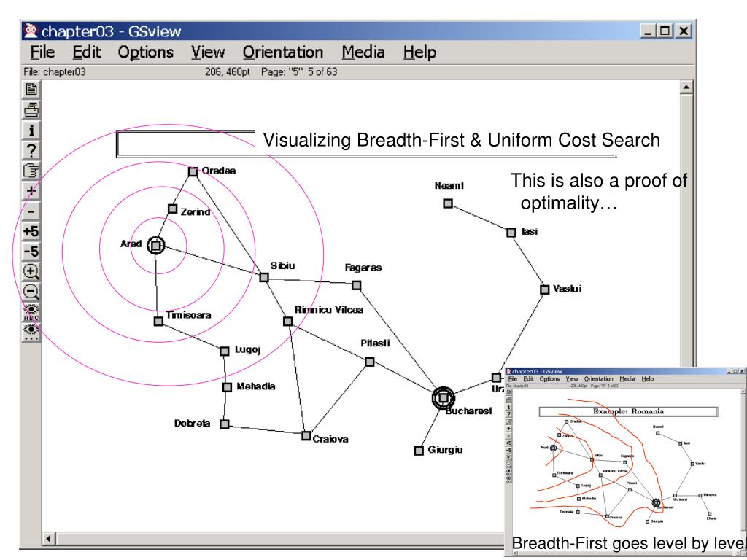Image resolution: width=747 pixels, height=560 pixels.
Task: Click the 'Page: "5" 5 of 63' status text in main window
Action: pos(298,72)
